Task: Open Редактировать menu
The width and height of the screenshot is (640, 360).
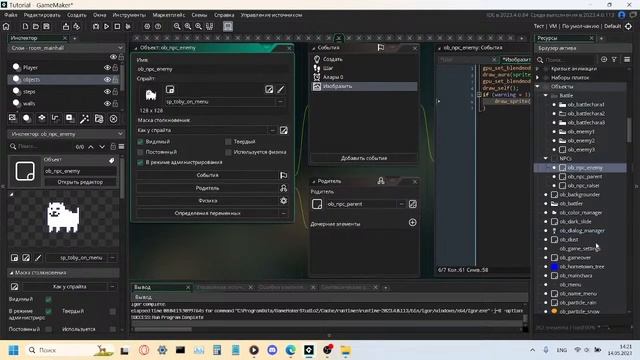Action: [42, 15]
